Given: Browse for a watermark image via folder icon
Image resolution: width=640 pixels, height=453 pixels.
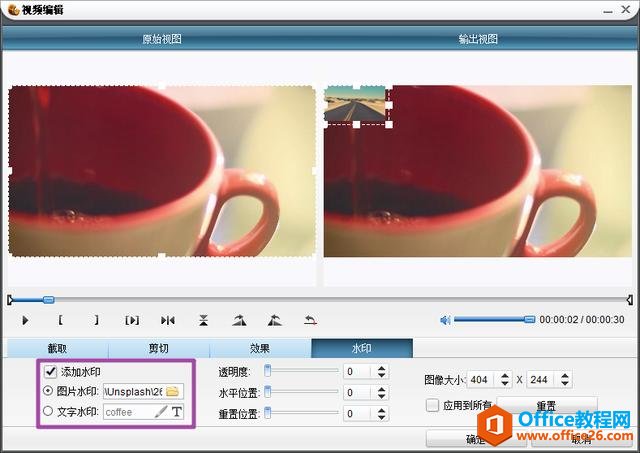Looking at the screenshot, I should pyautogui.click(x=172, y=391).
